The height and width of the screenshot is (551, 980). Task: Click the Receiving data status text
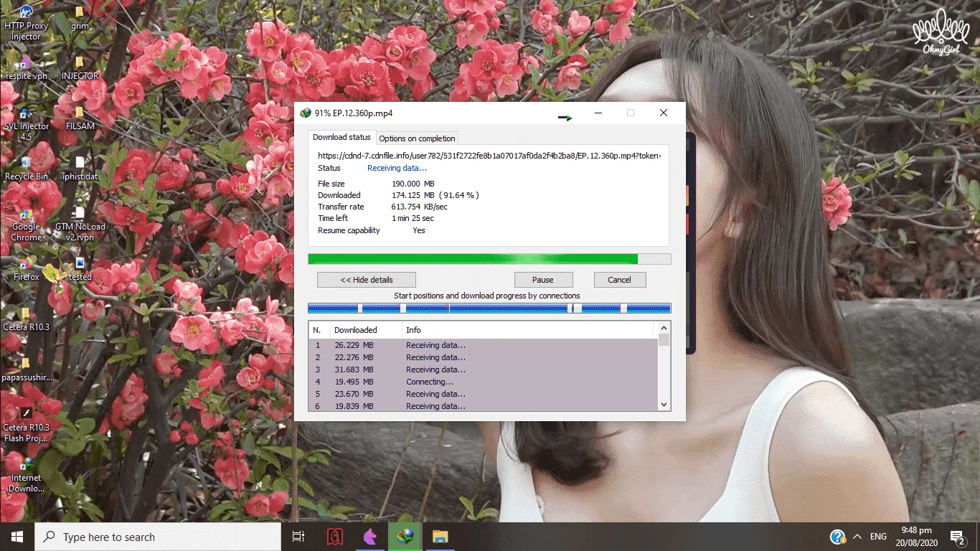coord(397,168)
